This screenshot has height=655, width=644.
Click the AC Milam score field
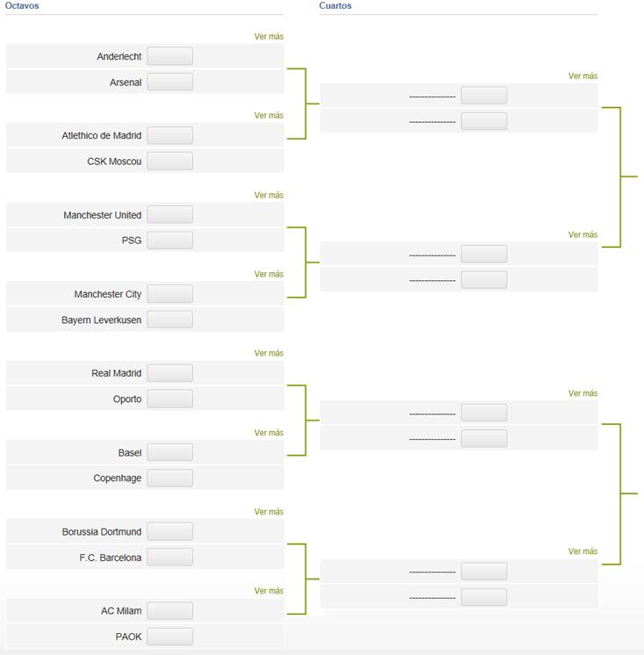pos(170,611)
